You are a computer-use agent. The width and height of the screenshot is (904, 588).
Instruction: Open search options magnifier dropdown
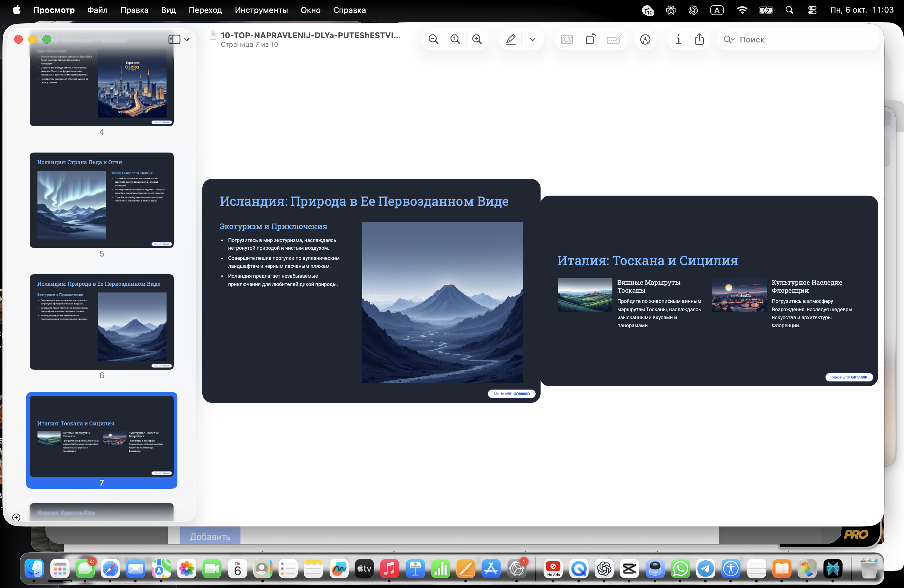[729, 39]
